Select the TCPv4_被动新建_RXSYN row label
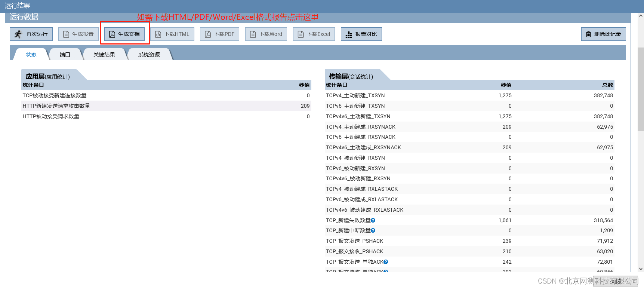The width and height of the screenshot is (644, 288). [x=355, y=158]
